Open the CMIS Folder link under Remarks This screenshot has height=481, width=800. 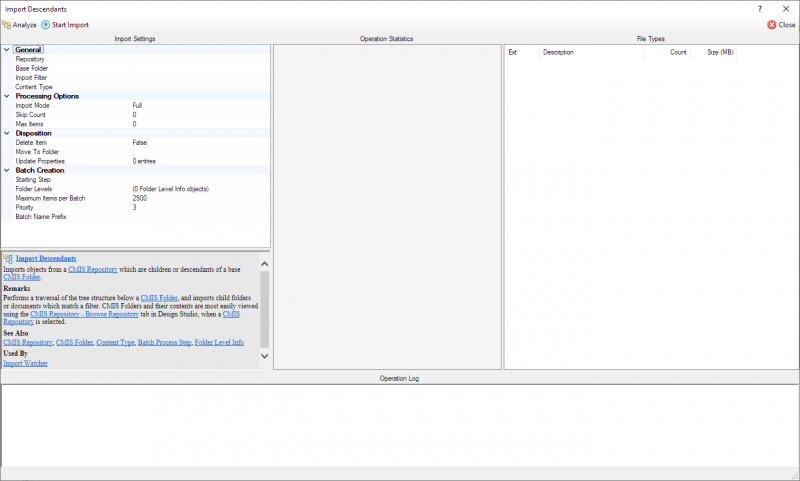[159, 298]
